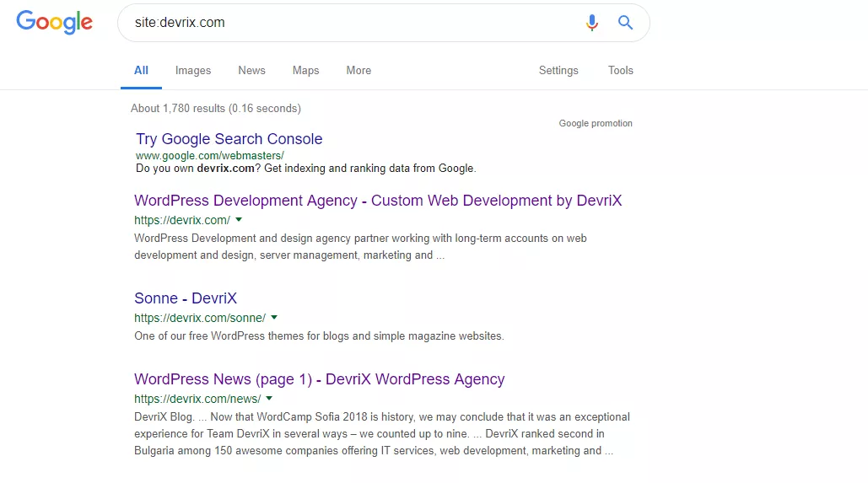Open the WordPress Development Agency result title
This screenshot has width=868, height=483.
(x=378, y=201)
